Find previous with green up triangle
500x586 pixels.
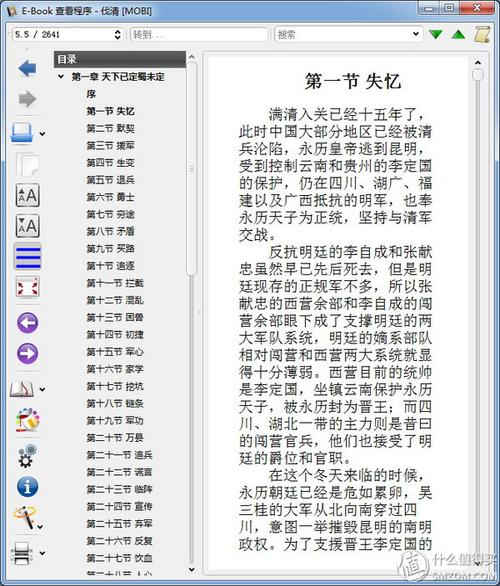pyautogui.click(x=458, y=35)
